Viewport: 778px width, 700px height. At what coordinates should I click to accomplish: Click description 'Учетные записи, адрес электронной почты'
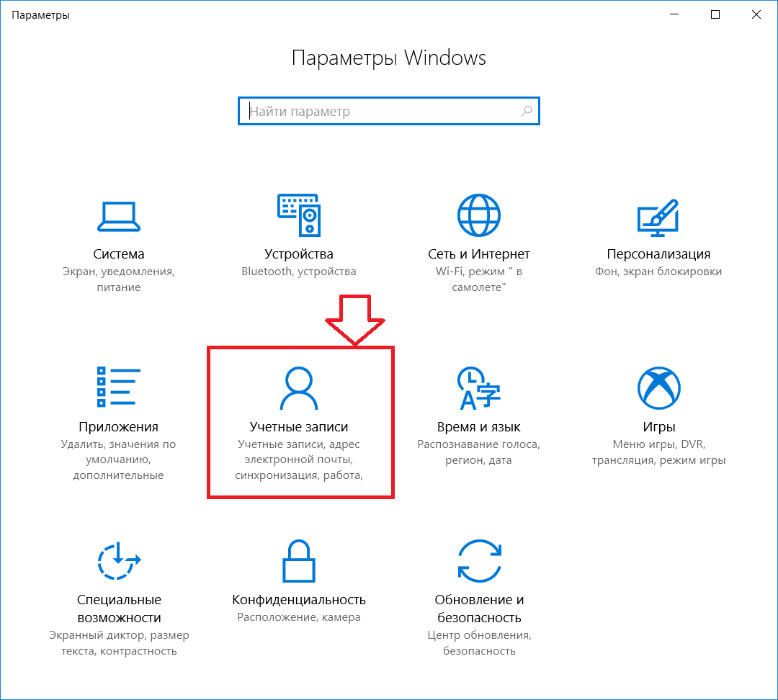(x=299, y=459)
